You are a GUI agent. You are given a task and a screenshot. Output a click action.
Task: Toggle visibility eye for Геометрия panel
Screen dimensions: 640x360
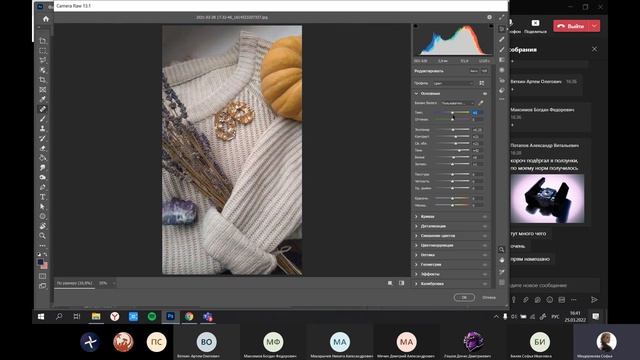coord(485,264)
